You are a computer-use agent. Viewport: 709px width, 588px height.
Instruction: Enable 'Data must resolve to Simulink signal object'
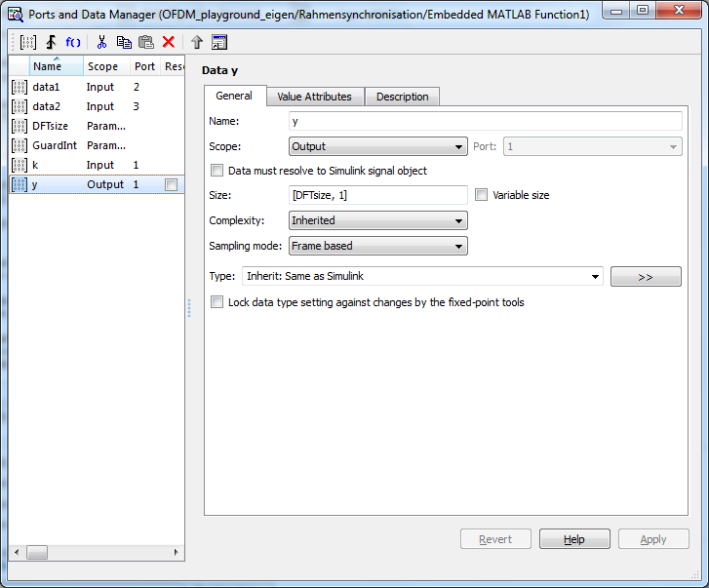[x=217, y=171]
